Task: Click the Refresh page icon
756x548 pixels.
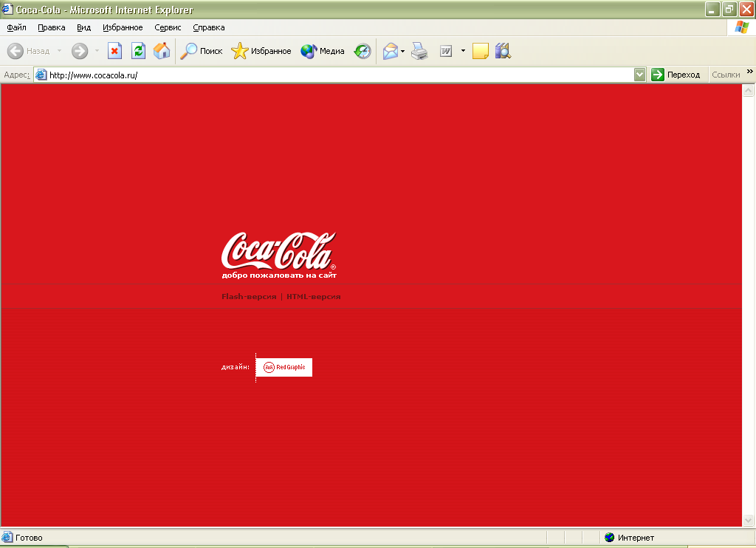Action: pyautogui.click(x=138, y=51)
